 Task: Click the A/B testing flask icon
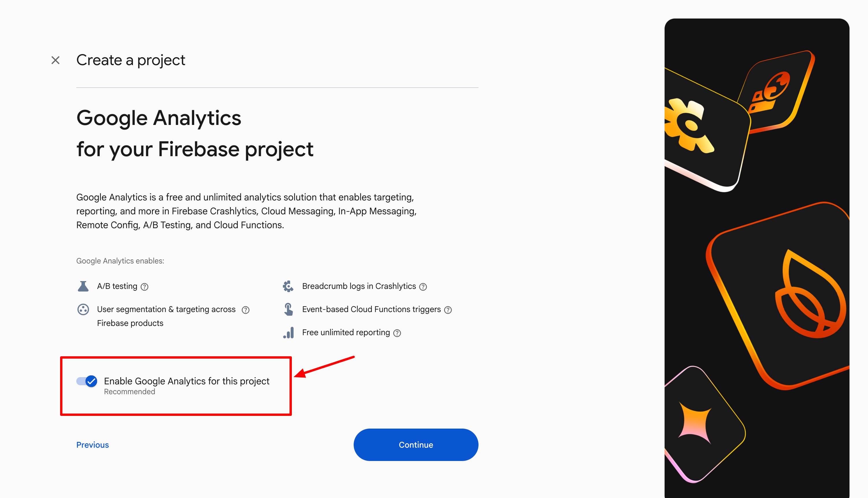coord(83,286)
